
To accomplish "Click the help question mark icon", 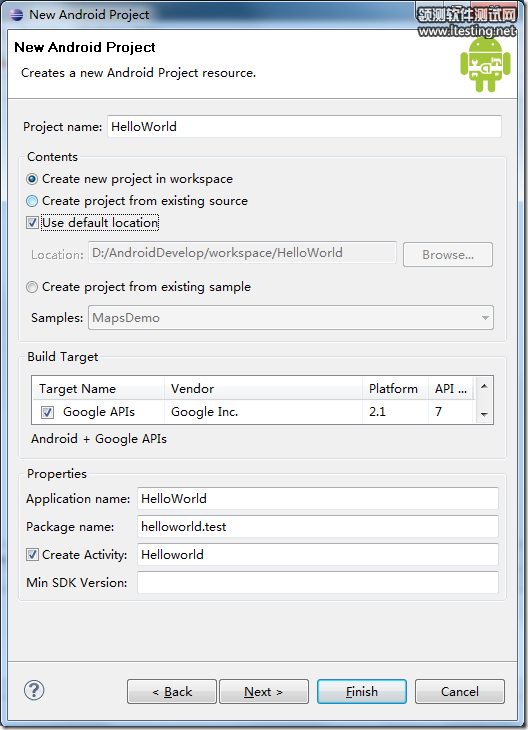I will point(34,690).
